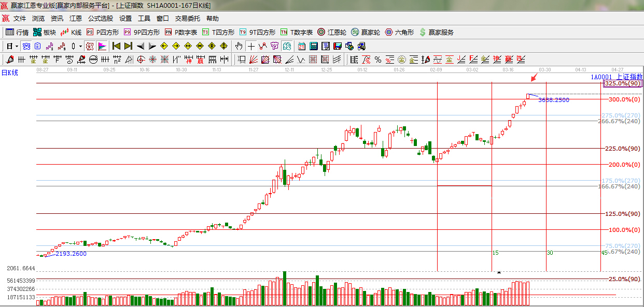Click the 3688.2500 price label on chart
644x307 pixels.
553,100
